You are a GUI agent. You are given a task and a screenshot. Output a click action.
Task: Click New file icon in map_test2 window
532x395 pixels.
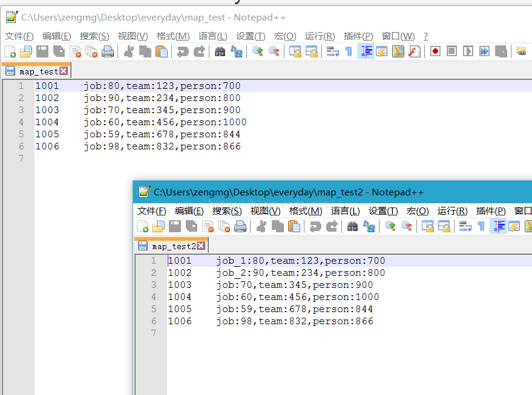(x=142, y=226)
